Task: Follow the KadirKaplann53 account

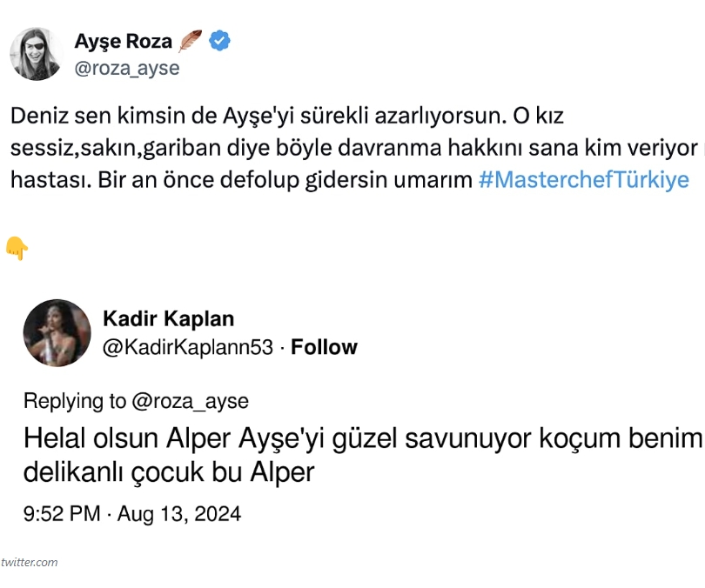Action: (324, 347)
